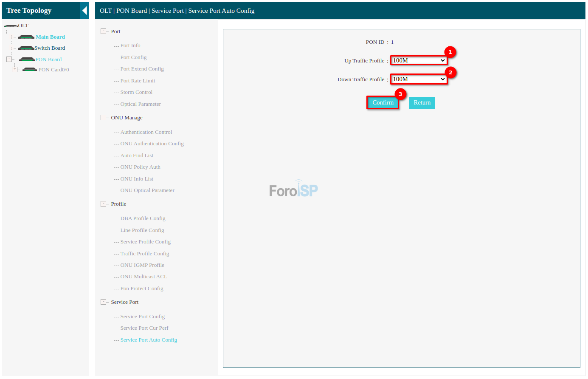Image resolution: width=588 pixels, height=379 pixels.
Task: Collapse the ONU Manage section
Action: pos(103,118)
